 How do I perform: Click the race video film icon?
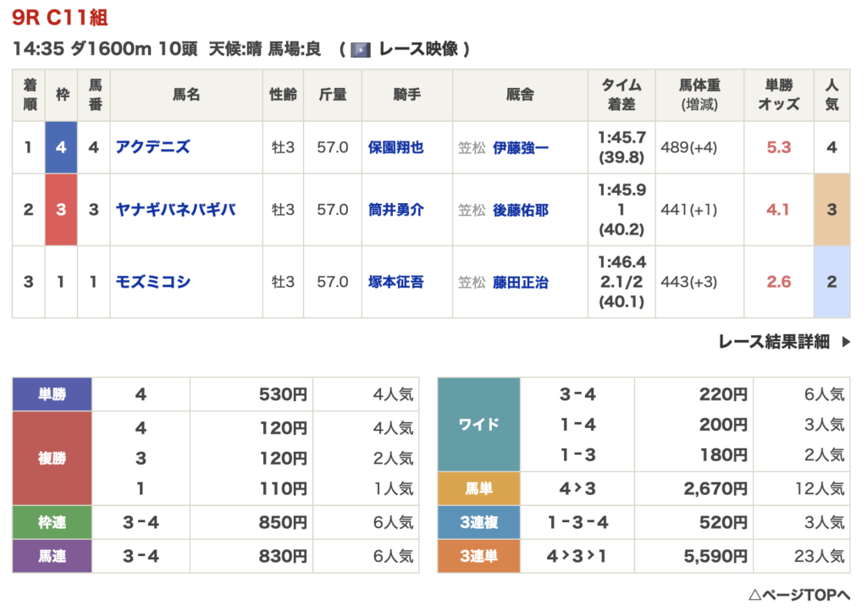[x=361, y=50]
